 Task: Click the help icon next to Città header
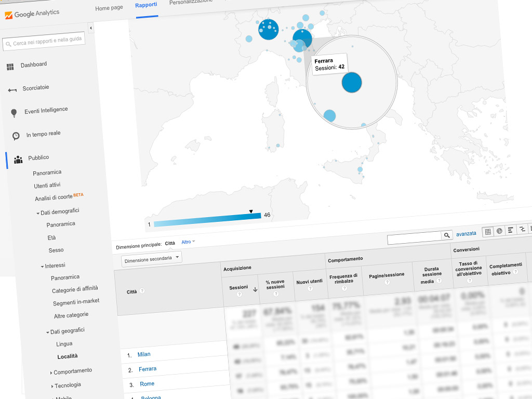pyautogui.click(x=142, y=291)
